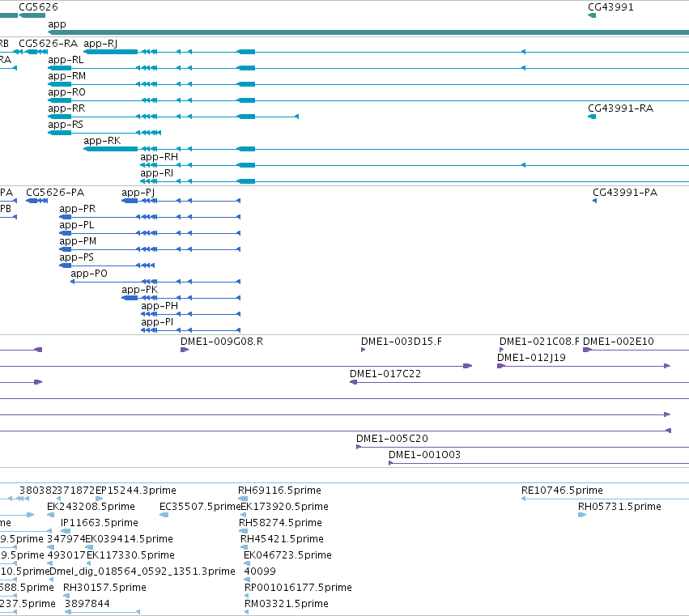The width and height of the screenshot is (689, 616).
Task: Select the Dmel_dig_018564_0592_1351.3prime label
Action: [142, 571]
